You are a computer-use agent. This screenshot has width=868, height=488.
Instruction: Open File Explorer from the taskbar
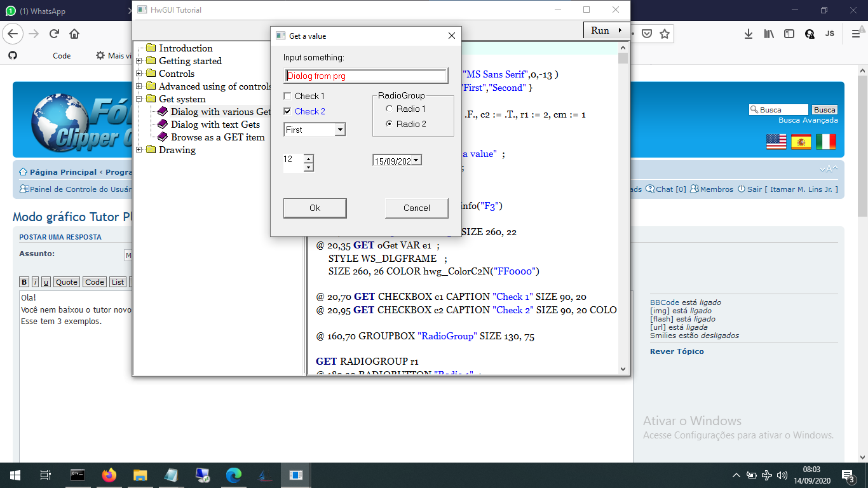(x=140, y=475)
